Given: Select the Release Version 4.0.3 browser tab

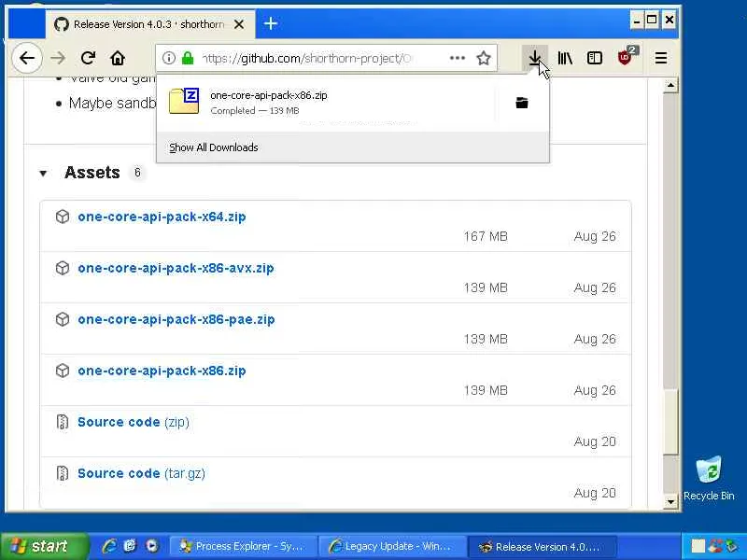Looking at the screenshot, I should 148,24.
